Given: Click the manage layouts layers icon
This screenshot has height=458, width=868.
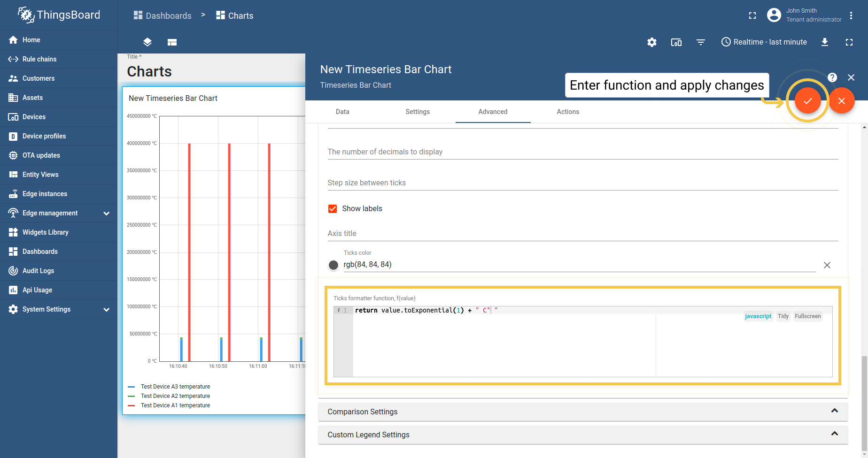Looking at the screenshot, I should (x=147, y=42).
